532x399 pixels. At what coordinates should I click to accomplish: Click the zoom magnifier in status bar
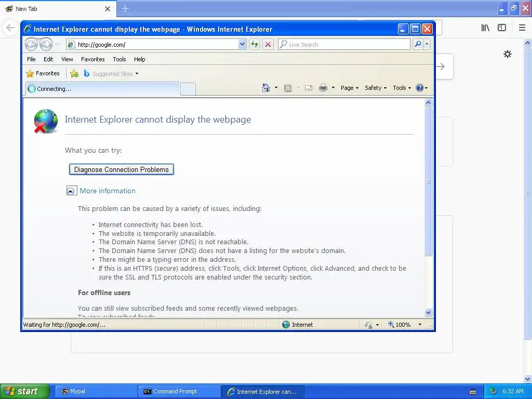(391, 324)
